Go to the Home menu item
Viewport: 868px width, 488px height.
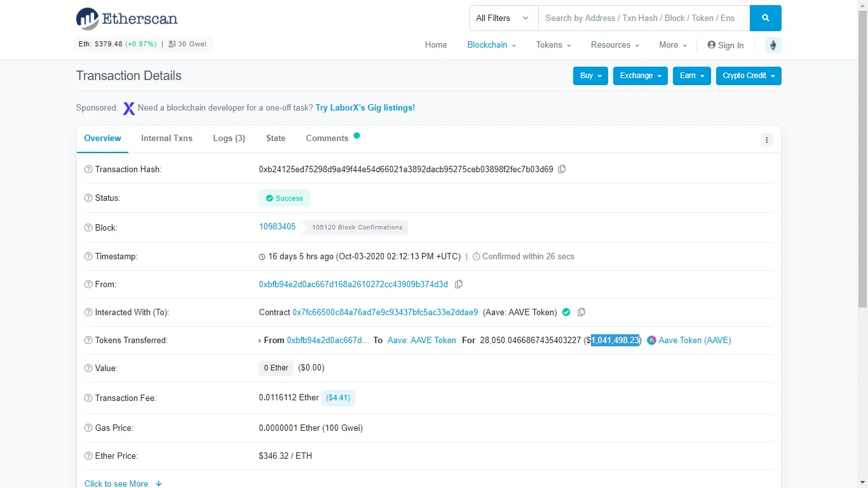[x=436, y=45]
